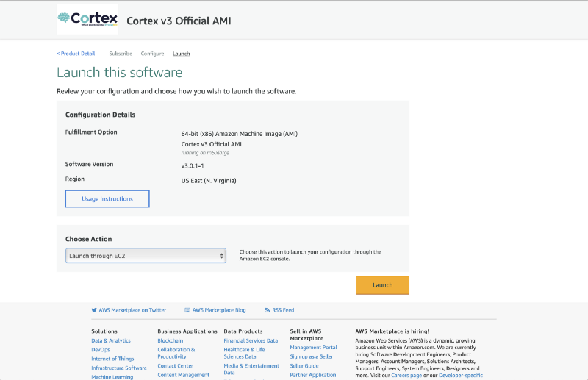
Task: Click the Twitter bird icon
Action: pyautogui.click(x=94, y=310)
